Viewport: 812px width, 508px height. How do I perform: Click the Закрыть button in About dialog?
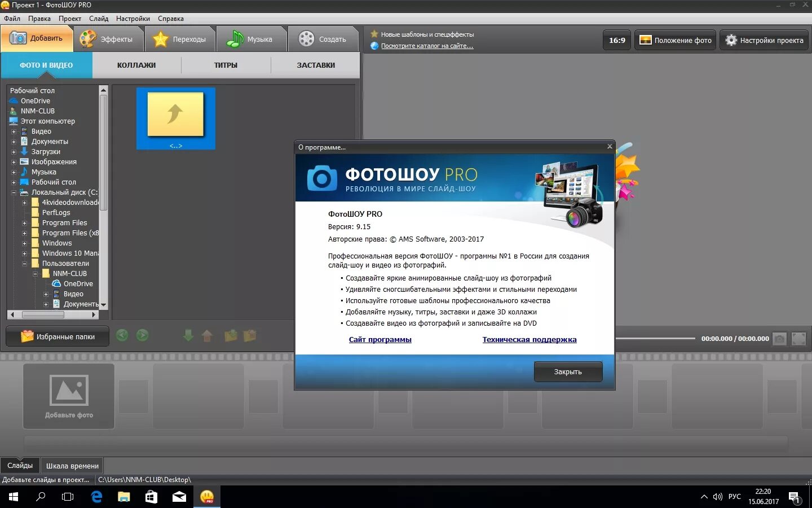[568, 371]
